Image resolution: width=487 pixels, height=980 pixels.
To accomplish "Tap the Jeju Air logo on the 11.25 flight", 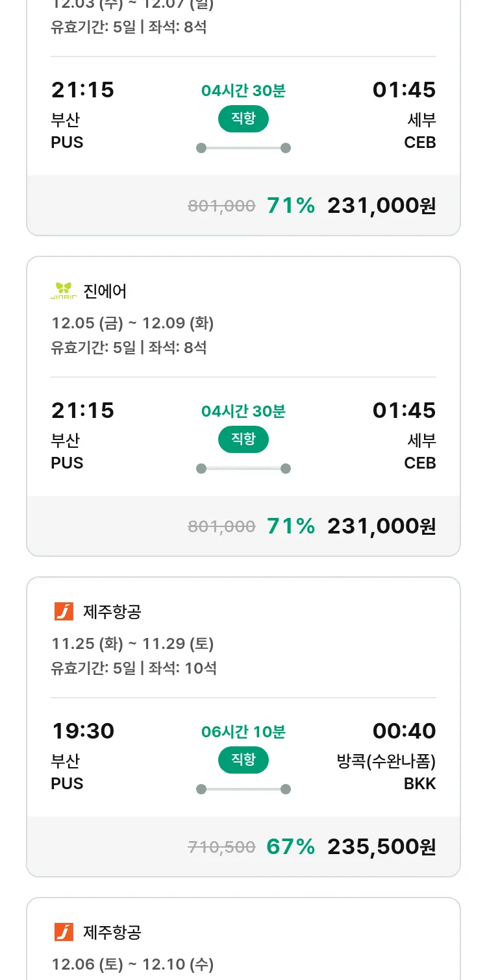I will coord(64,611).
